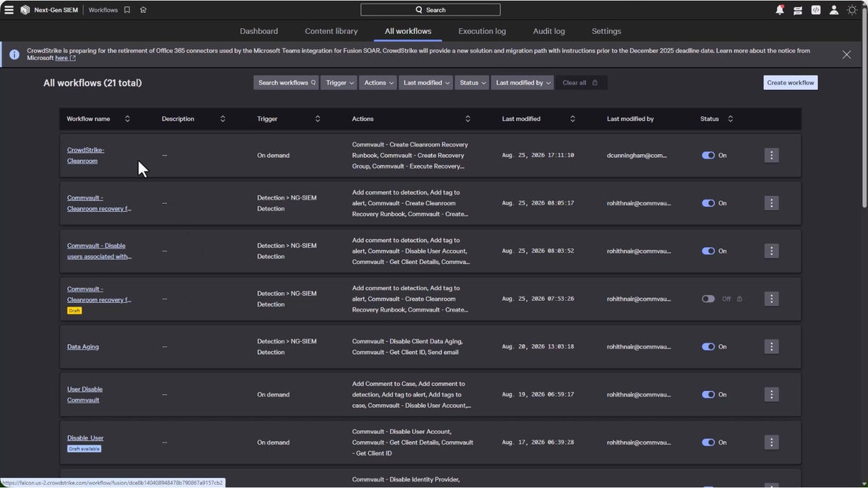Image resolution: width=868 pixels, height=488 pixels.
Task: Click the Next-Gen SIEM header label
Action: point(57,10)
